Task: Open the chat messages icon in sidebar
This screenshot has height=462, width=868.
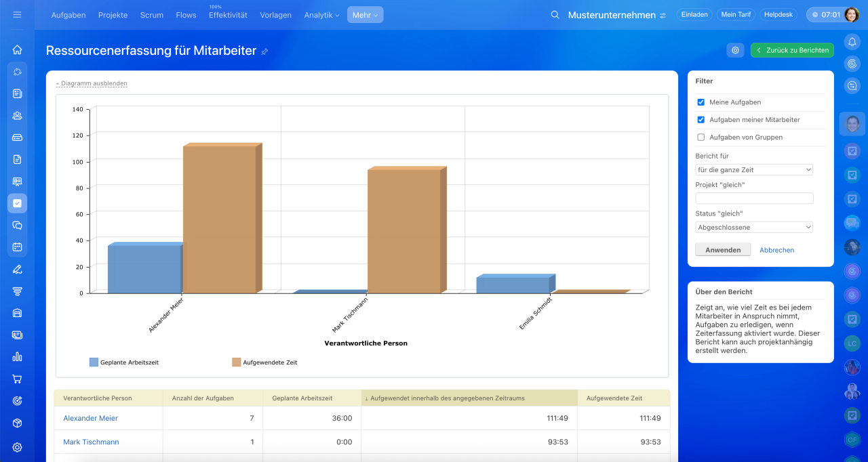Action: 17,226
